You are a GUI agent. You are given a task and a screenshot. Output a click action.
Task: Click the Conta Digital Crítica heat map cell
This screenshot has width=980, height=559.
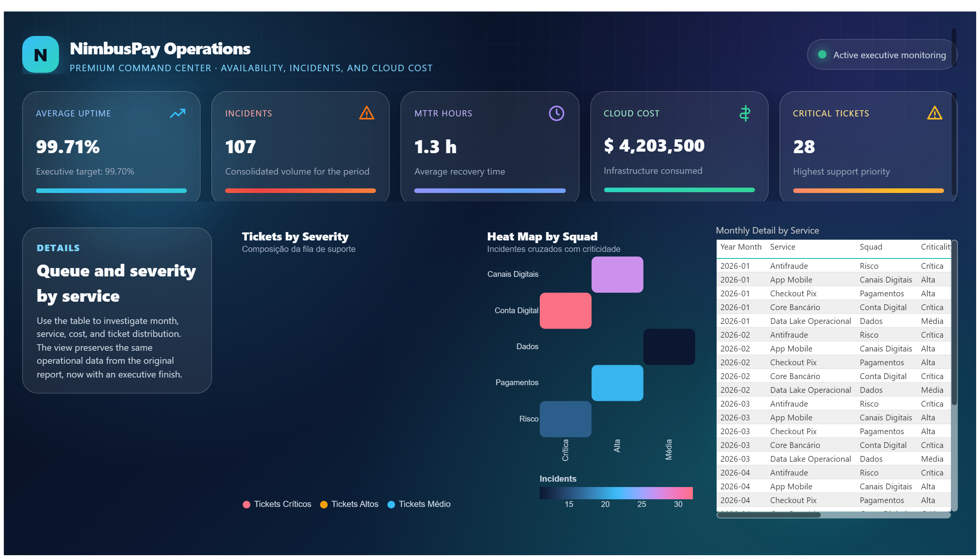[x=565, y=311]
